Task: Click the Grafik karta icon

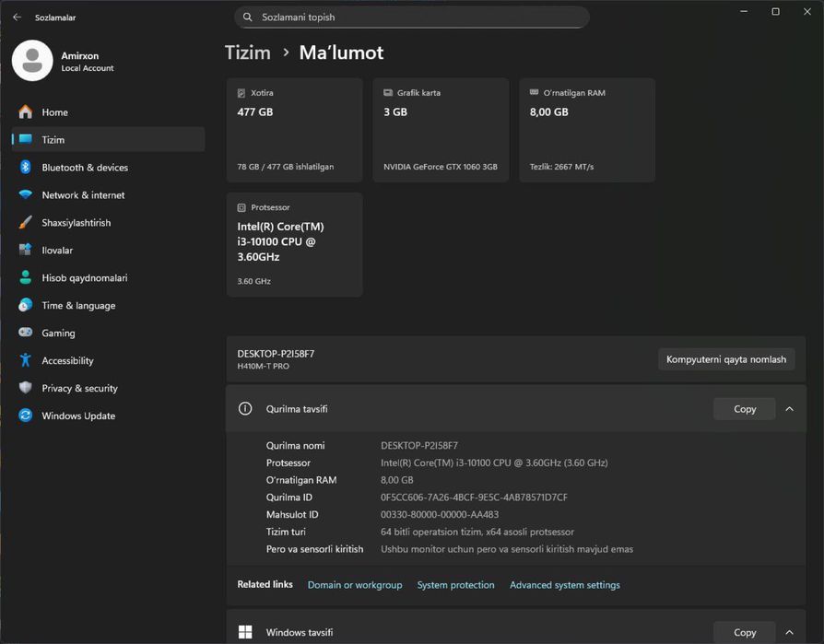Action: (x=388, y=92)
